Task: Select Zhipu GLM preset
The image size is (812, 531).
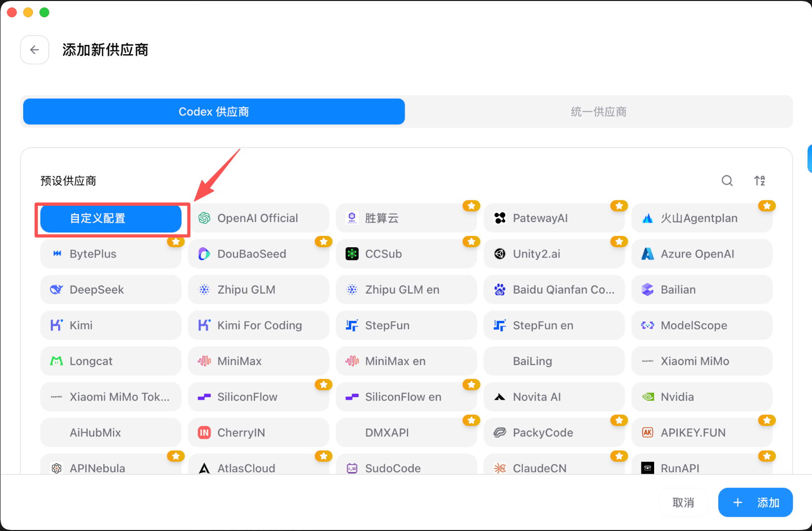Action: [258, 290]
